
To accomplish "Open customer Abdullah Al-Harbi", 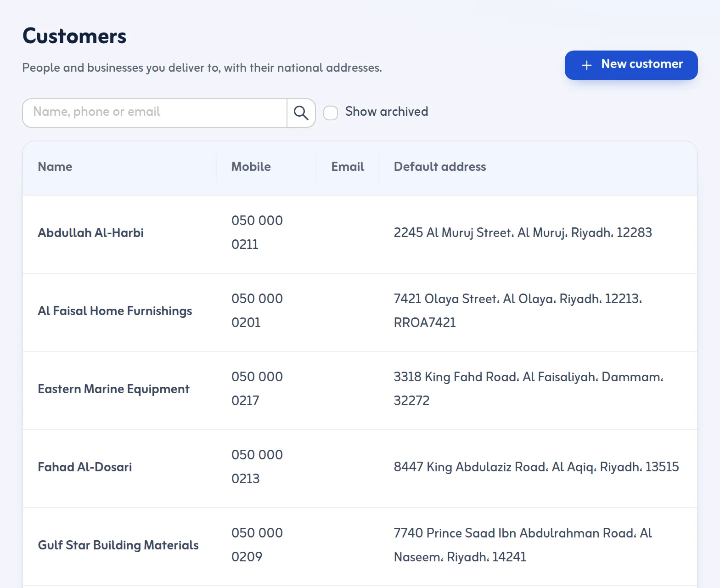I will pos(91,233).
